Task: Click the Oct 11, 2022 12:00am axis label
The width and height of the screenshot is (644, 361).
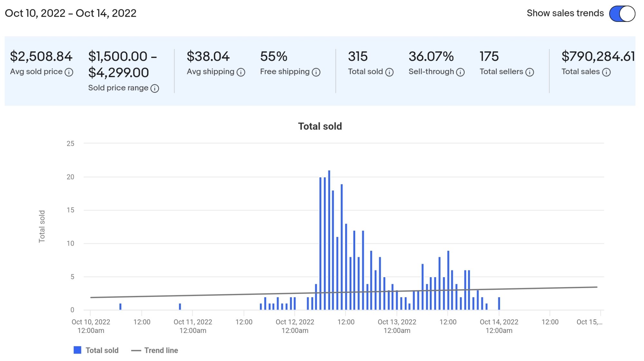Action: click(193, 326)
